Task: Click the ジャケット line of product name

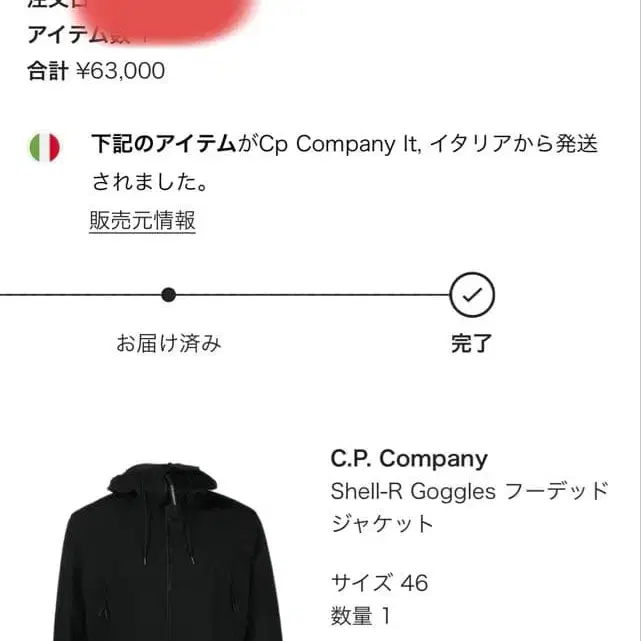Action: 382,524
